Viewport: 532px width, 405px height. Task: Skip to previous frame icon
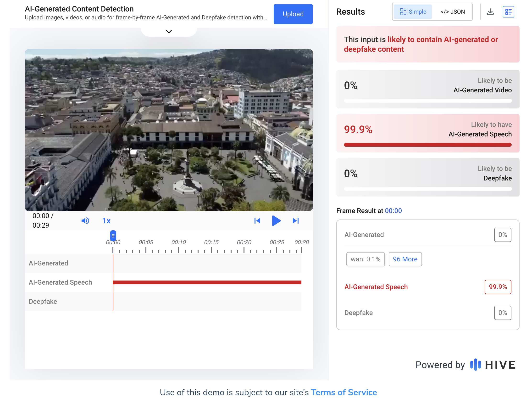tap(257, 221)
